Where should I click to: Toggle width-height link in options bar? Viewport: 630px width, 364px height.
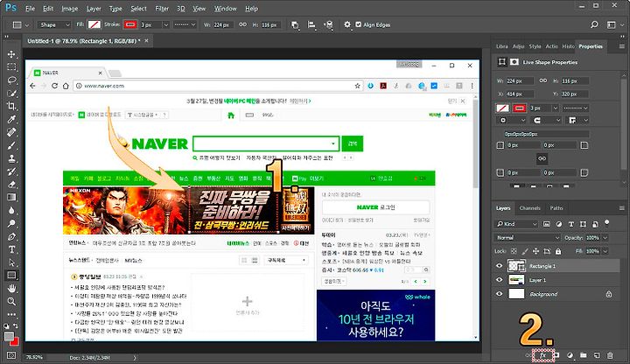[242, 24]
